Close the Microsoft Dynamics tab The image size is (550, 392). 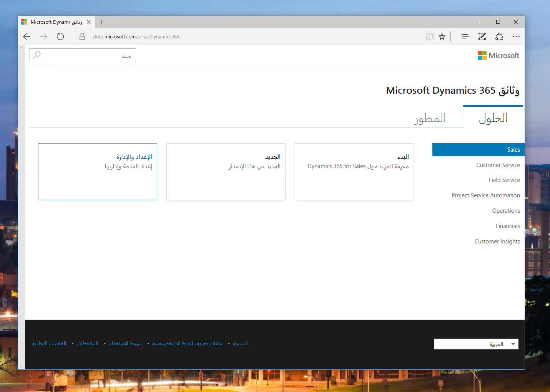pyautogui.click(x=89, y=22)
